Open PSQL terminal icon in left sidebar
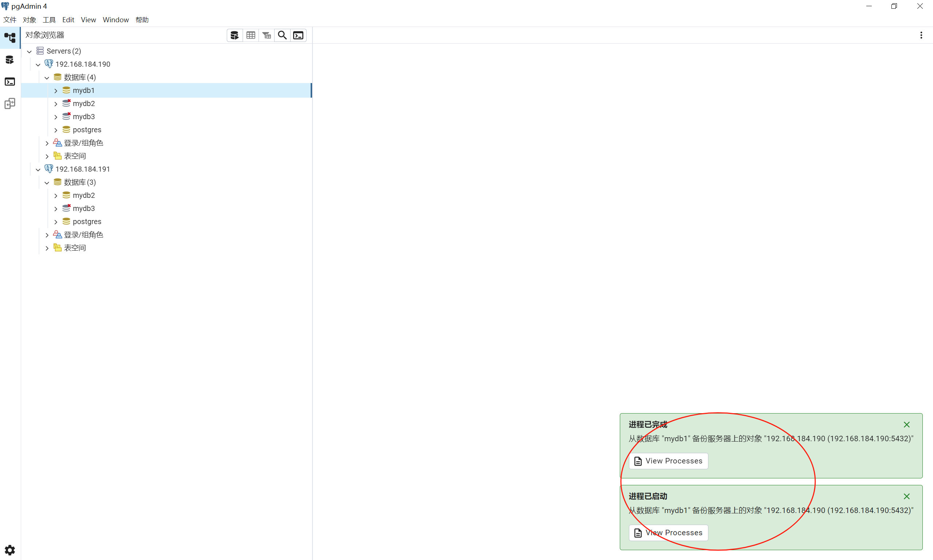 [x=10, y=82]
